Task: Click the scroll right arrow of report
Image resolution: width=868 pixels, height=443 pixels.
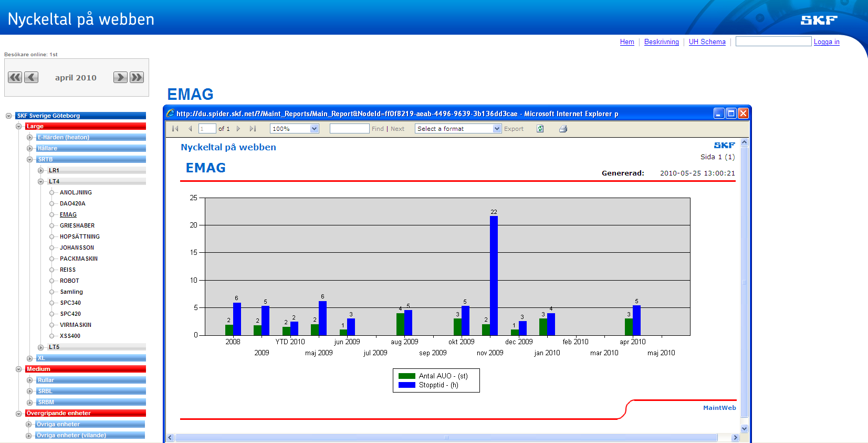Action: (x=735, y=438)
